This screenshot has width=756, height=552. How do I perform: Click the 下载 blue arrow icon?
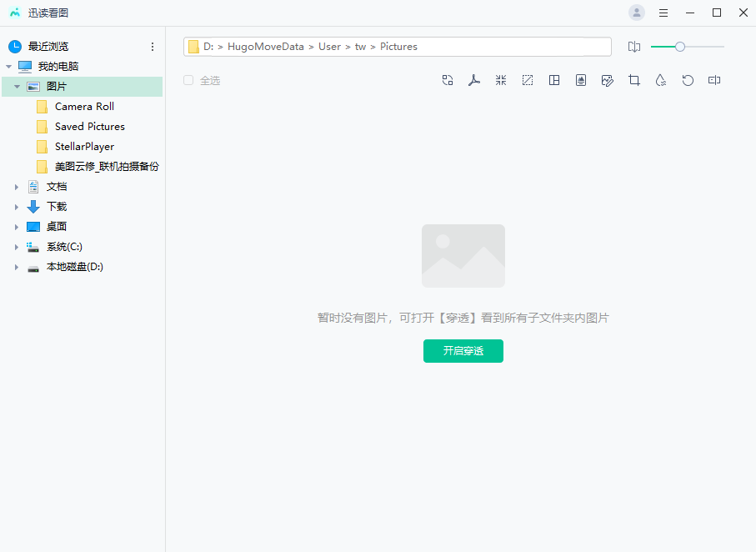pos(33,207)
